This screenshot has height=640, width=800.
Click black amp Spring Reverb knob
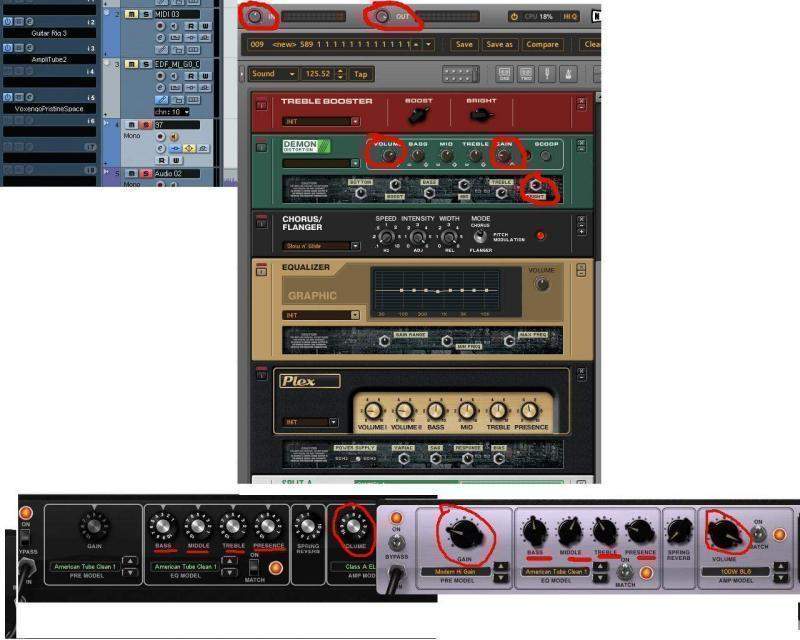308,527
